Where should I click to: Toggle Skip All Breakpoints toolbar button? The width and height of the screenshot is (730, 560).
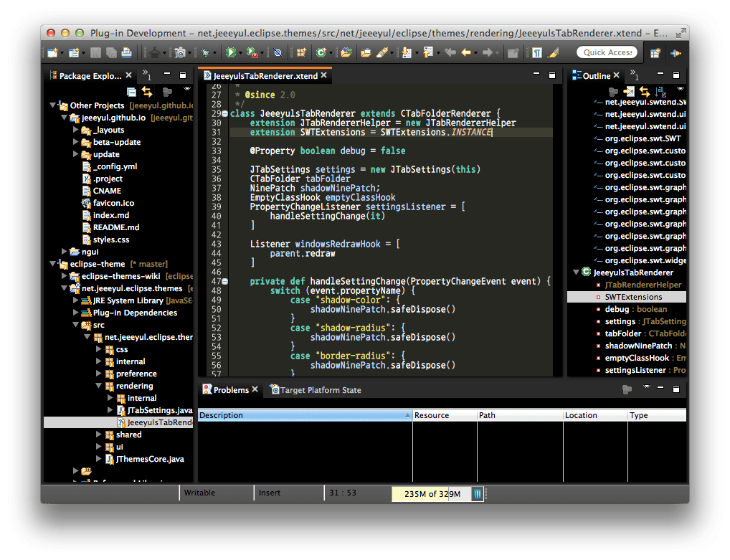pos(278,52)
